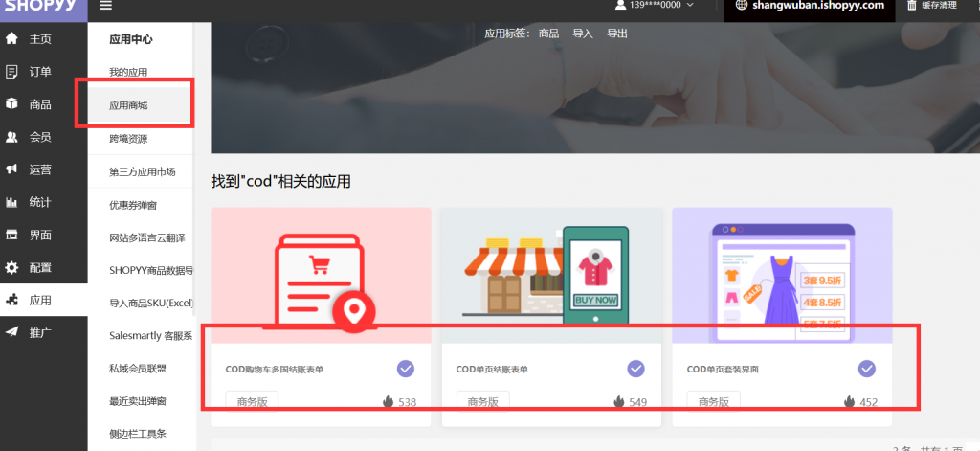Open 运营 operations section
Image resolution: width=980 pixels, height=451 pixels.
[39, 169]
